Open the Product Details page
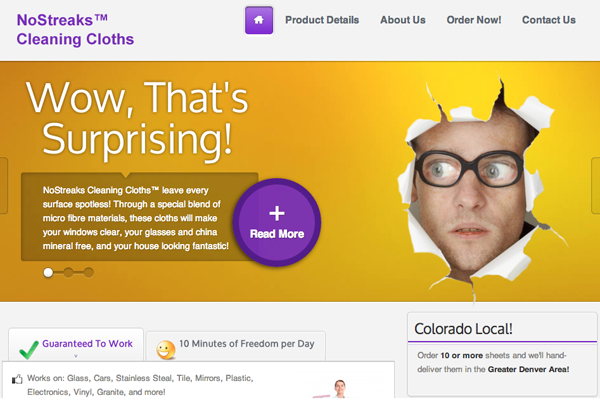Viewport: 600px width, 400px height. pos(322,20)
